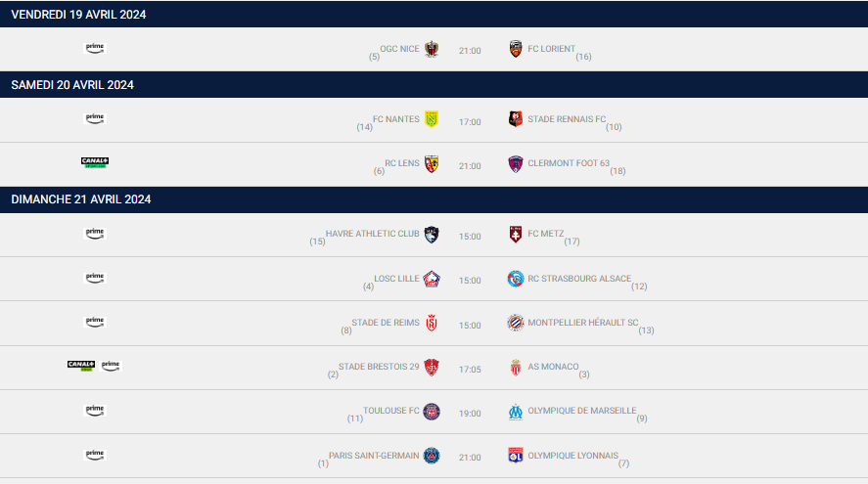This screenshot has width=868, height=484.
Task: Click the Stade Rennais FC crest
Action: [x=516, y=119]
